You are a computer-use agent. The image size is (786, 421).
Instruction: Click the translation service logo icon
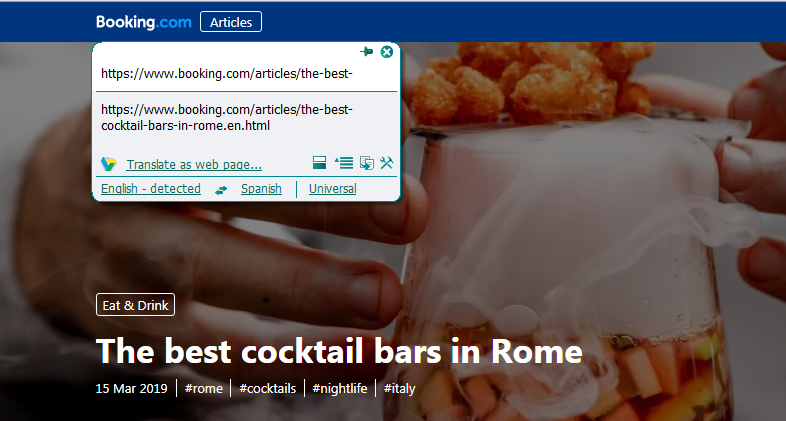pyautogui.click(x=108, y=164)
